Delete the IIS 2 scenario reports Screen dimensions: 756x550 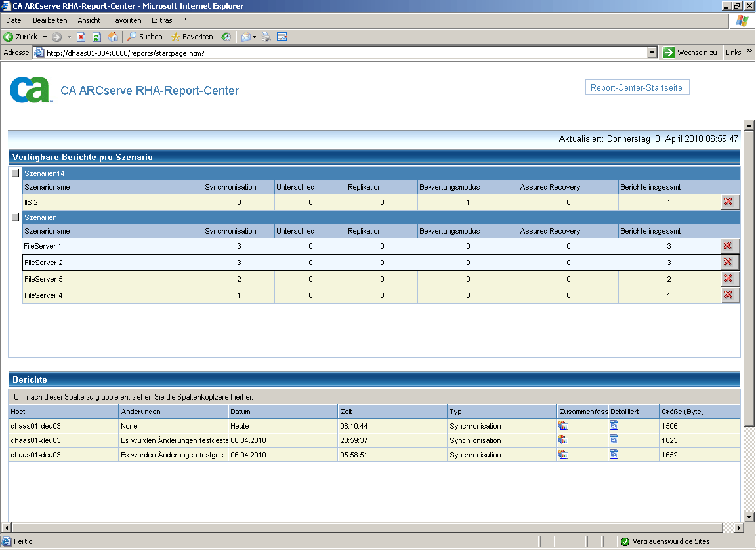point(727,202)
